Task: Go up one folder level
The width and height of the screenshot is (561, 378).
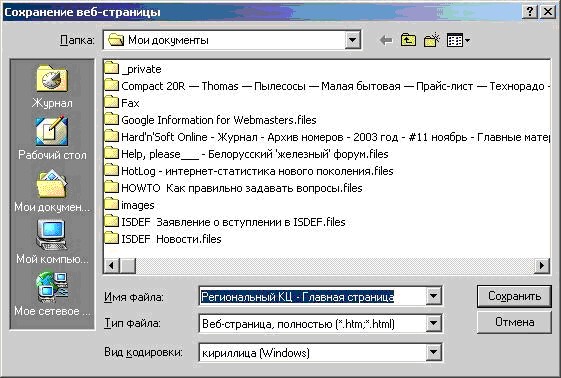Action: (408, 40)
